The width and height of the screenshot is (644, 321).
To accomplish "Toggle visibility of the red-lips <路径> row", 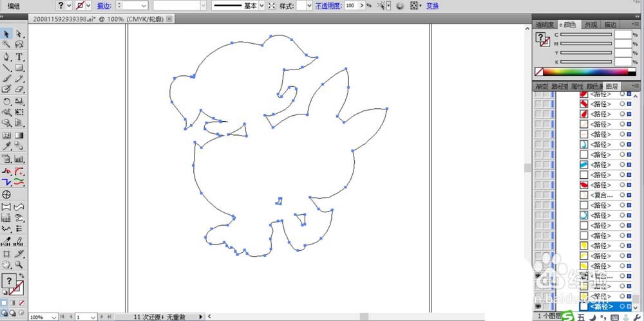I will [x=538, y=185].
